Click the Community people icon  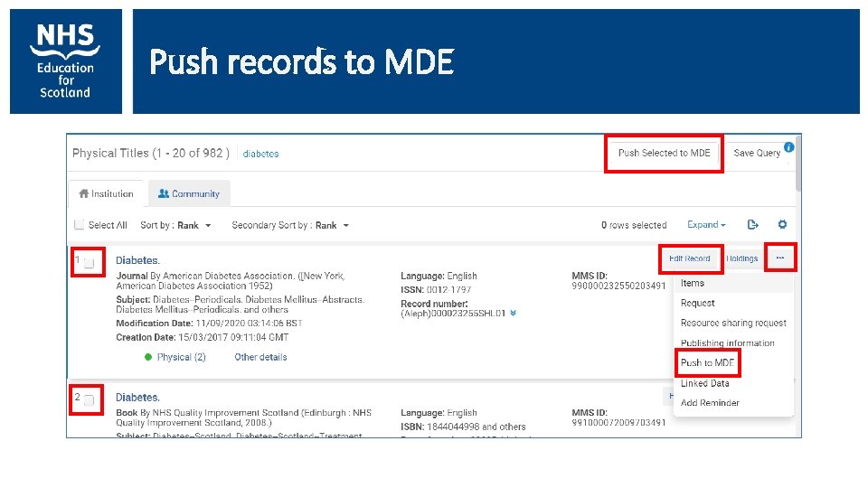click(164, 193)
